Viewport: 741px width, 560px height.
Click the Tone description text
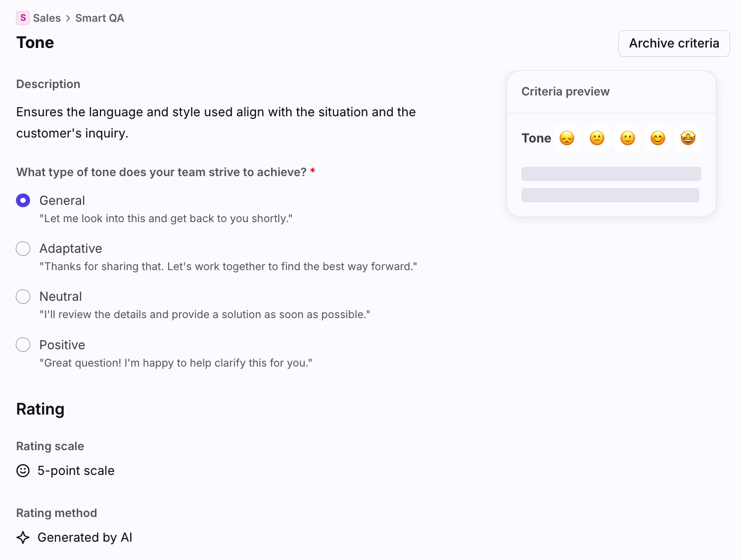pos(216,122)
